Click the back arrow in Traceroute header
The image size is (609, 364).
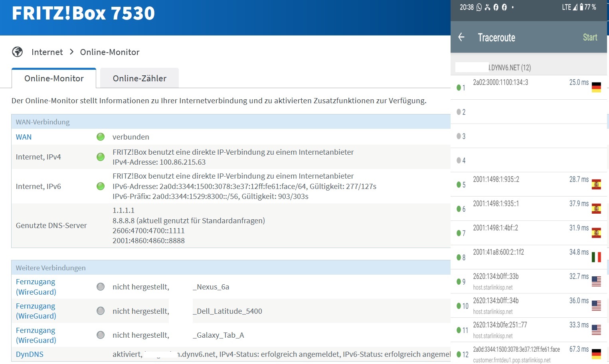(x=461, y=37)
